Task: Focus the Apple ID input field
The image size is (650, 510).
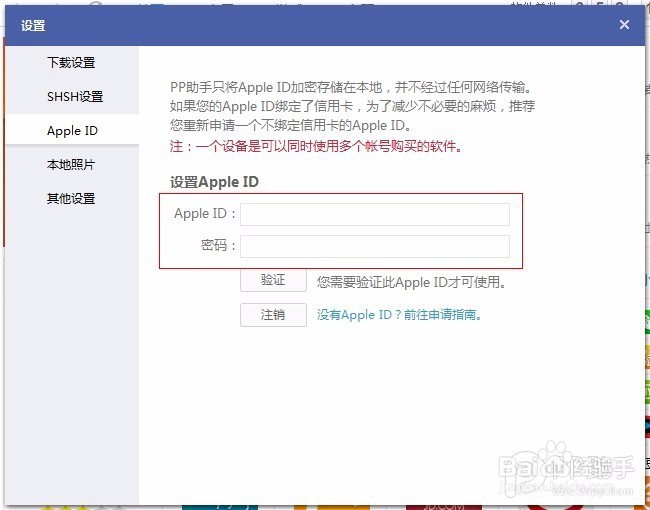Action: (375, 214)
